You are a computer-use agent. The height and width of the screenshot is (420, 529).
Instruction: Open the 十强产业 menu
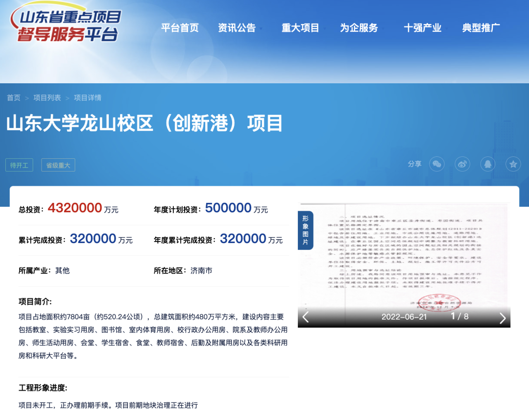click(x=422, y=27)
